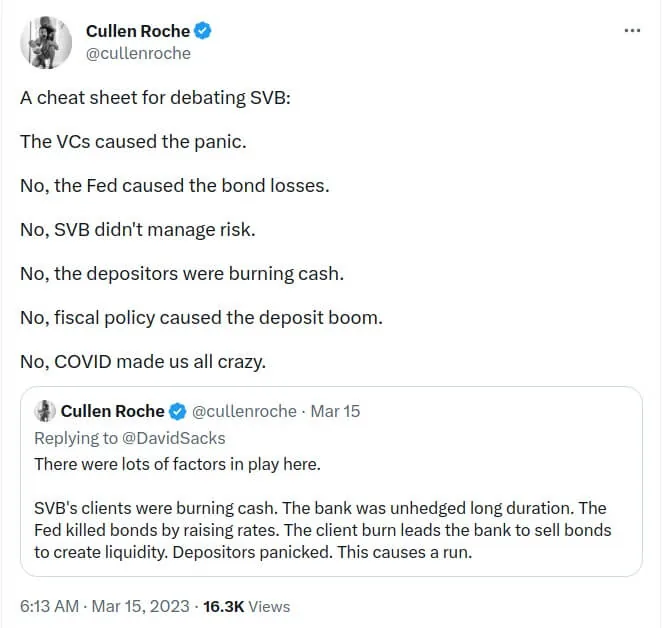Click the small avatar in the quoted tweet
This screenshot has height=628, width=662.
coord(44,411)
